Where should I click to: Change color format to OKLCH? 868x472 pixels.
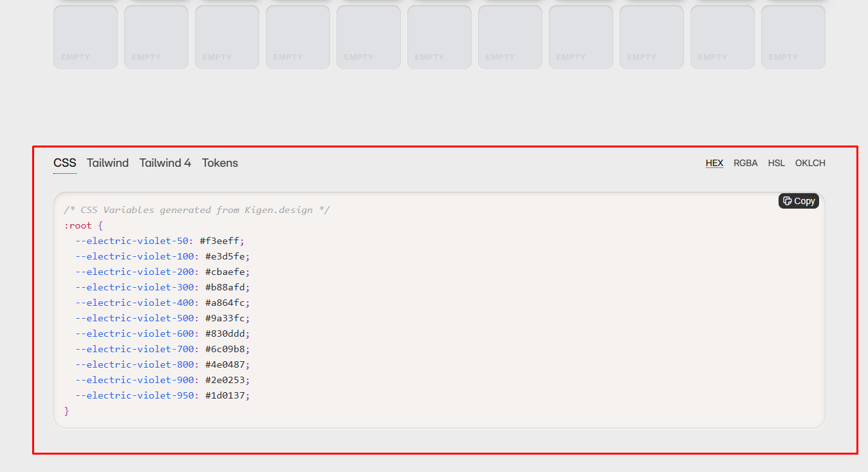810,163
